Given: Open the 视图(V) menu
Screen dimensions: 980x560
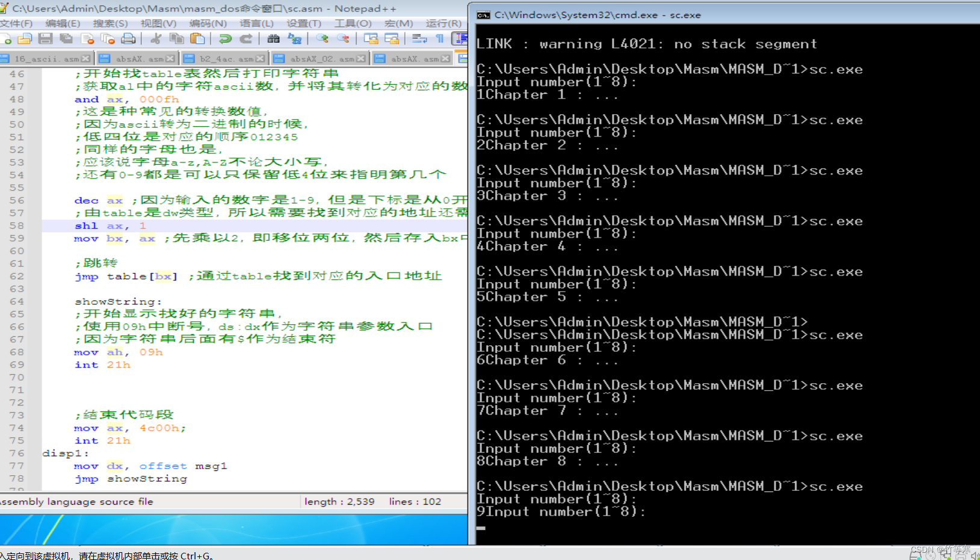Looking at the screenshot, I should pyautogui.click(x=158, y=23).
